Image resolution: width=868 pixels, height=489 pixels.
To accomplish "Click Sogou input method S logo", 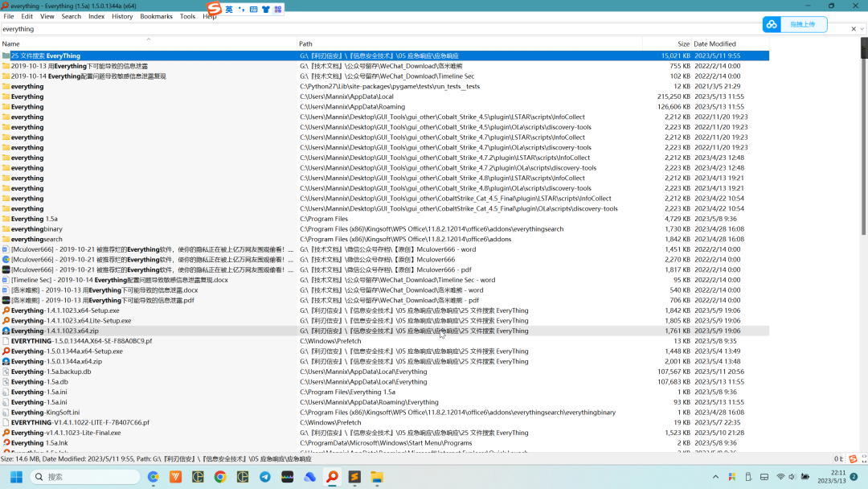I will tap(214, 8).
